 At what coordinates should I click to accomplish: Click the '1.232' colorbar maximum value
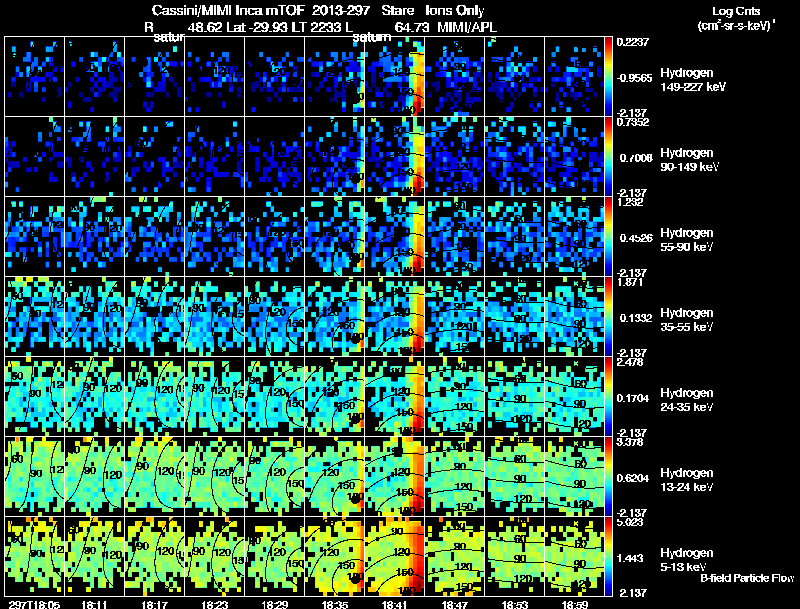(x=630, y=201)
